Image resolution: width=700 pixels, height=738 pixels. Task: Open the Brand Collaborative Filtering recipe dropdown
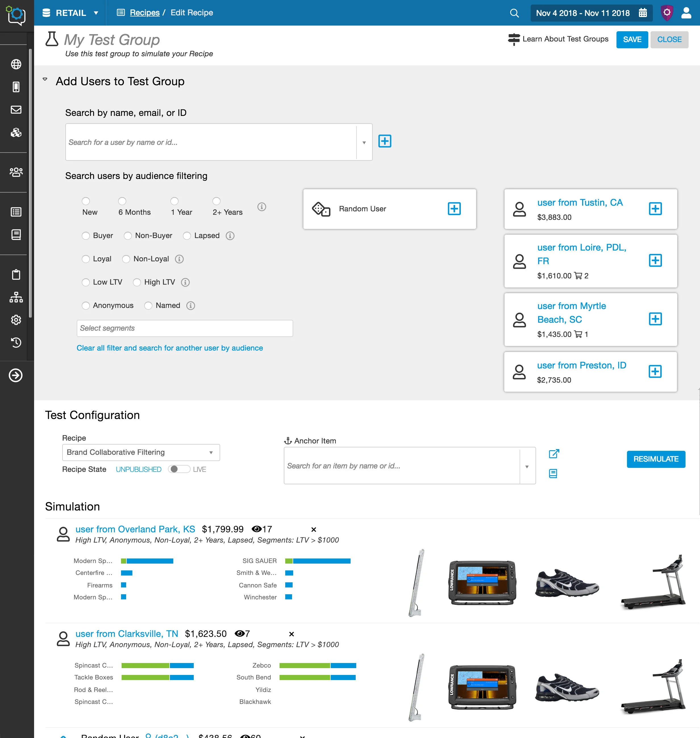click(x=141, y=452)
